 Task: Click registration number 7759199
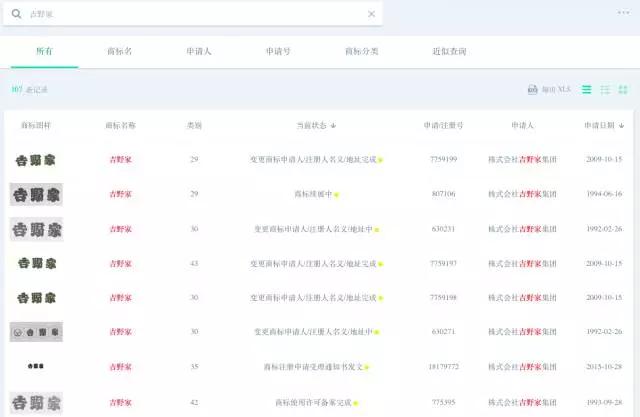443,159
